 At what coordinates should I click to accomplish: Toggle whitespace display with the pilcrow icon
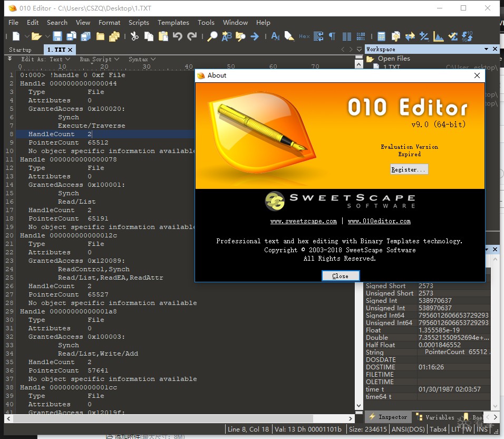332,36
